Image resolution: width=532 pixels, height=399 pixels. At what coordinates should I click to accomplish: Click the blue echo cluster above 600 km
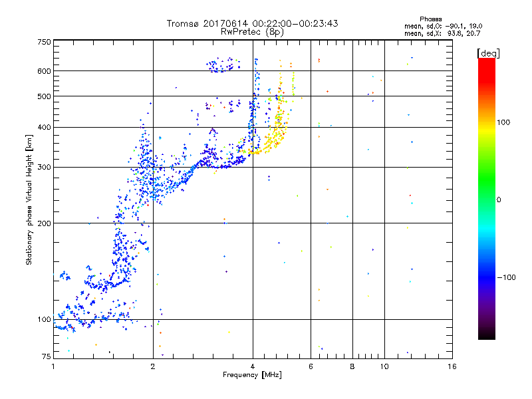(223, 65)
